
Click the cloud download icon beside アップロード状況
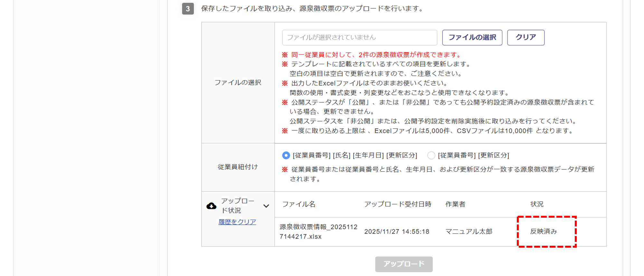point(211,206)
